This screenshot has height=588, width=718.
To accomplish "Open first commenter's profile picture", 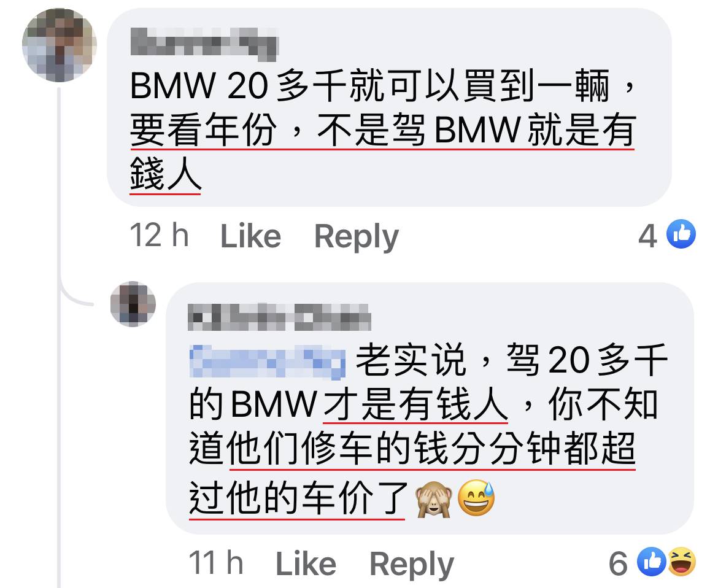I will click(x=59, y=45).
